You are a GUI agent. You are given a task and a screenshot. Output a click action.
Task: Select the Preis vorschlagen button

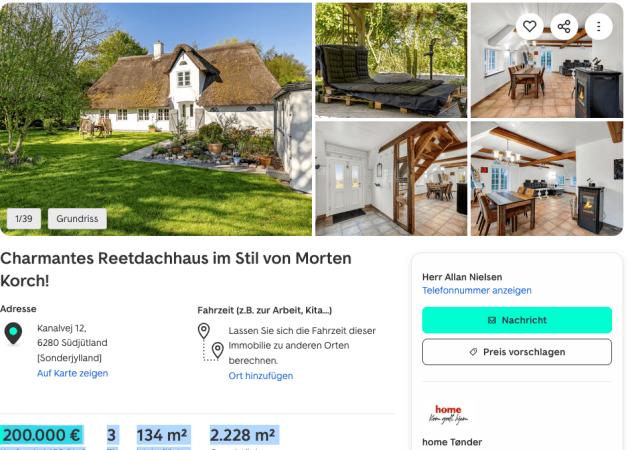[x=517, y=352]
